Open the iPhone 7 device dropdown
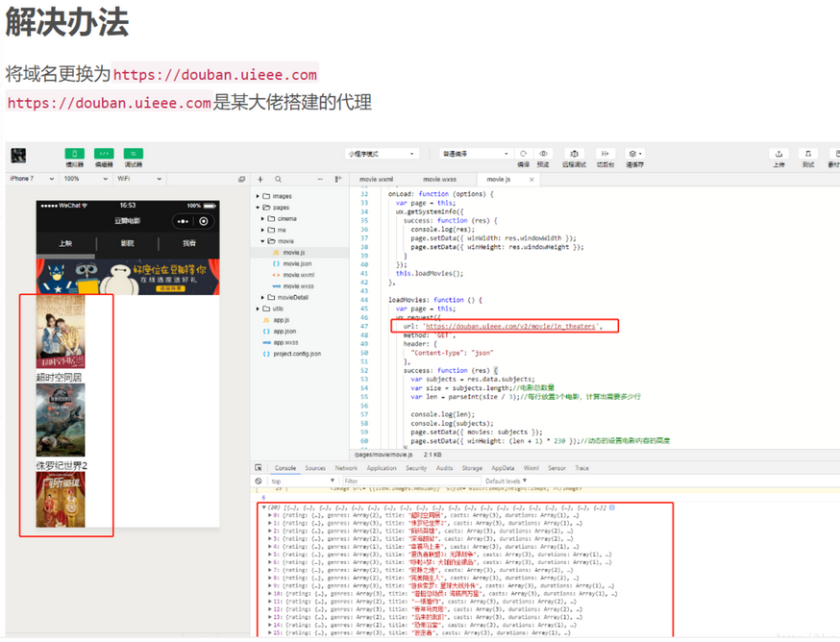Viewport: 840px width, 642px height. pyautogui.click(x=32, y=179)
